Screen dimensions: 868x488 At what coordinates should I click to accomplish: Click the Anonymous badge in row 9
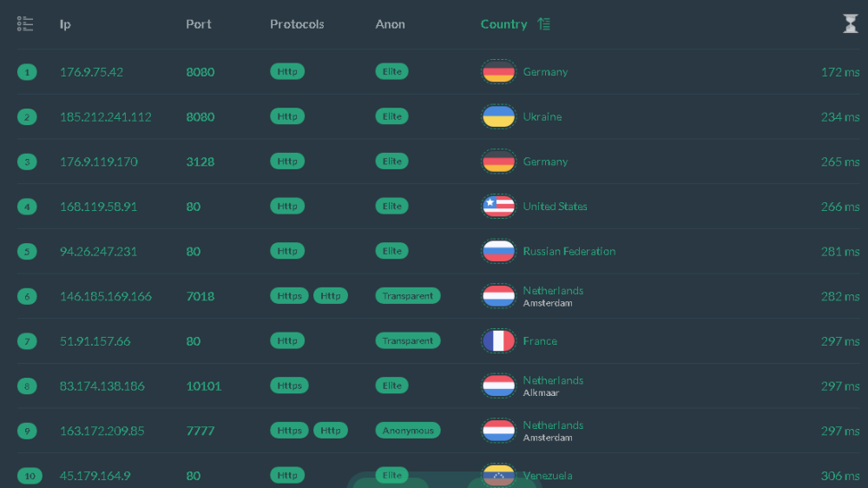coord(408,431)
